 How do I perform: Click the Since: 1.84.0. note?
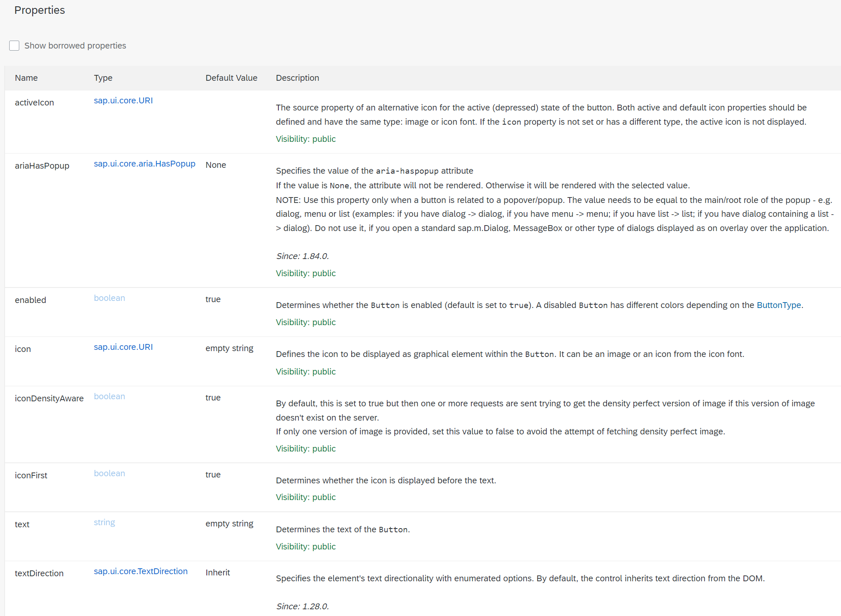[x=302, y=256]
